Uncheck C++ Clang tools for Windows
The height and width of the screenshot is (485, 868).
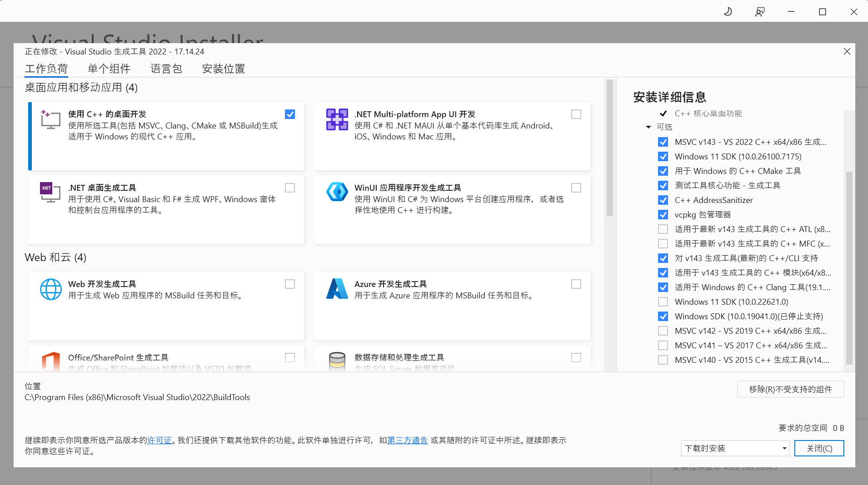(663, 287)
